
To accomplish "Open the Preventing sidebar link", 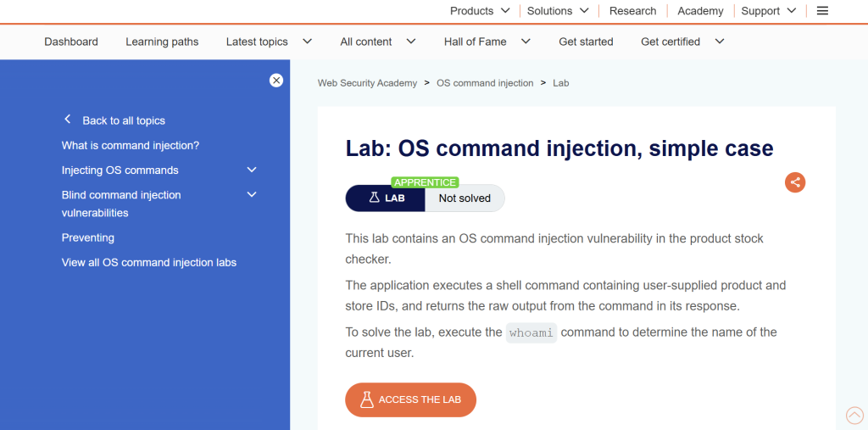I will [x=87, y=237].
